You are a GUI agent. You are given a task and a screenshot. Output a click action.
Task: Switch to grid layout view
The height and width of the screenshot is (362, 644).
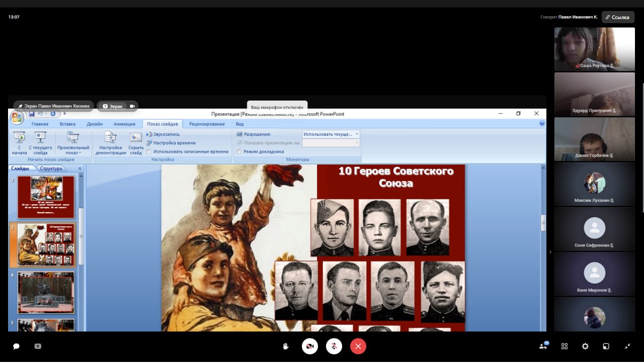565,346
